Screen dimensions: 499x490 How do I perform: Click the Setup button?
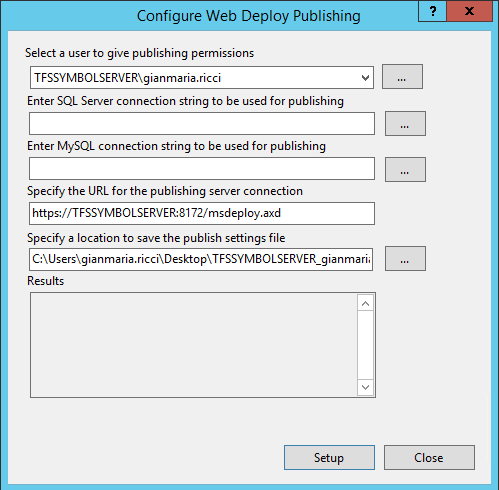(329, 458)
